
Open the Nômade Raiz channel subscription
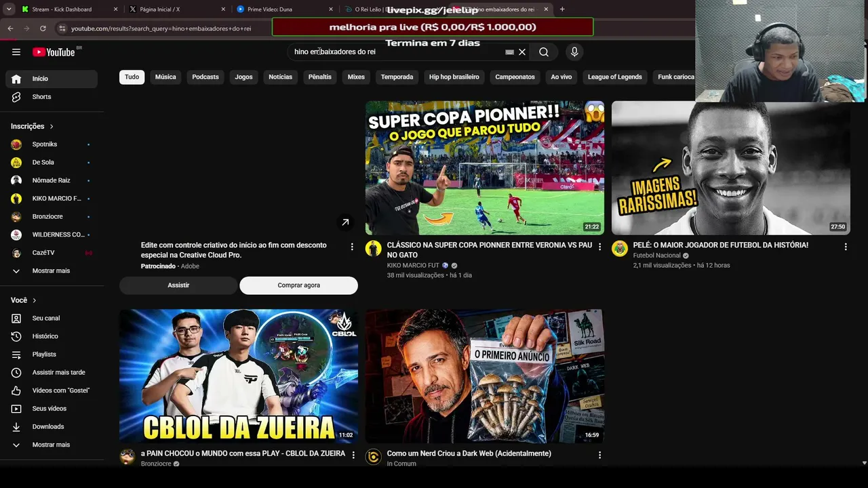click(52, 180)
